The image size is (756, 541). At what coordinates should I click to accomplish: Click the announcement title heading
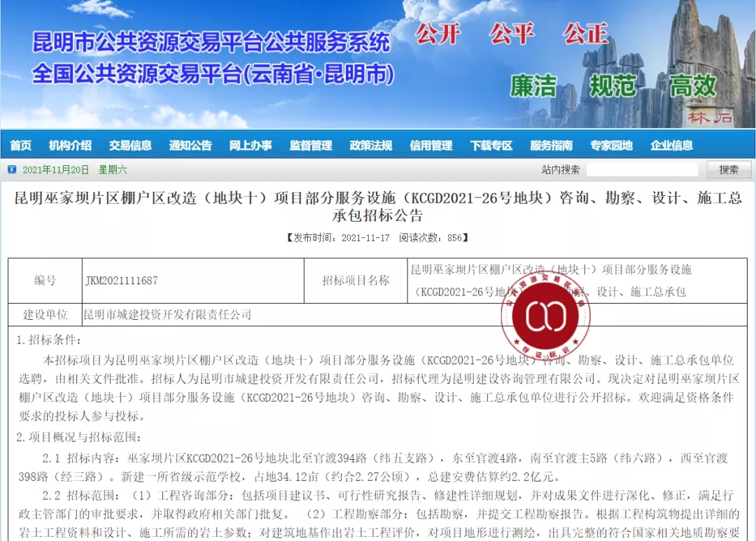(378, 206)
